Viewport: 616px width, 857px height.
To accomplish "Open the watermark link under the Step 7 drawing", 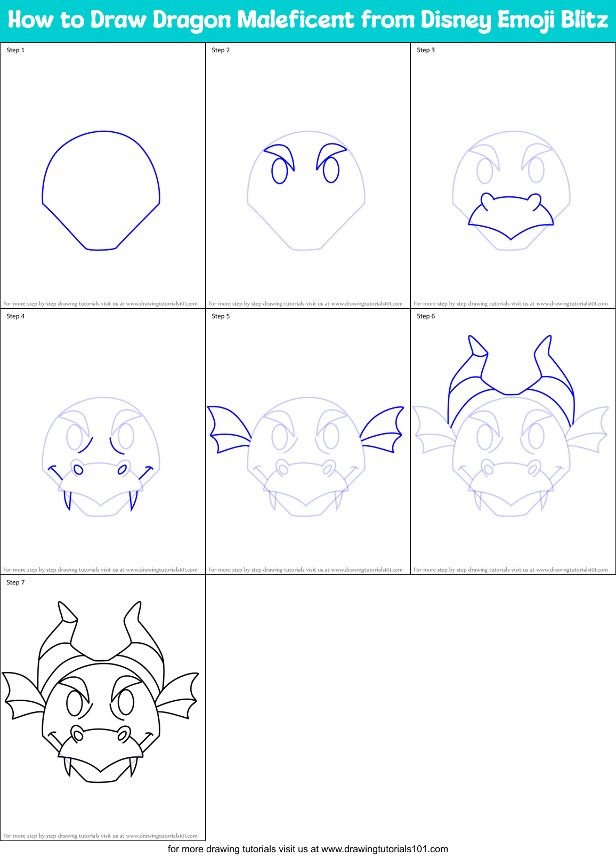I will coord(101,836).
